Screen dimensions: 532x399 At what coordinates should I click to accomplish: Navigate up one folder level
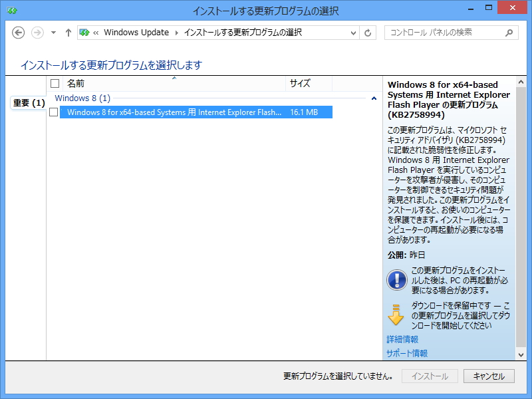[x=68, y=32]
